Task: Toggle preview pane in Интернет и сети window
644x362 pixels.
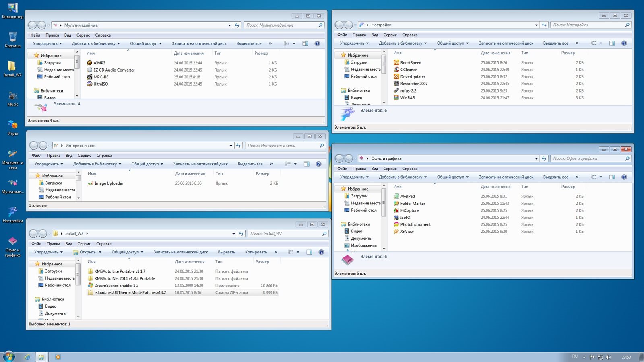Action: pos(306,164)
